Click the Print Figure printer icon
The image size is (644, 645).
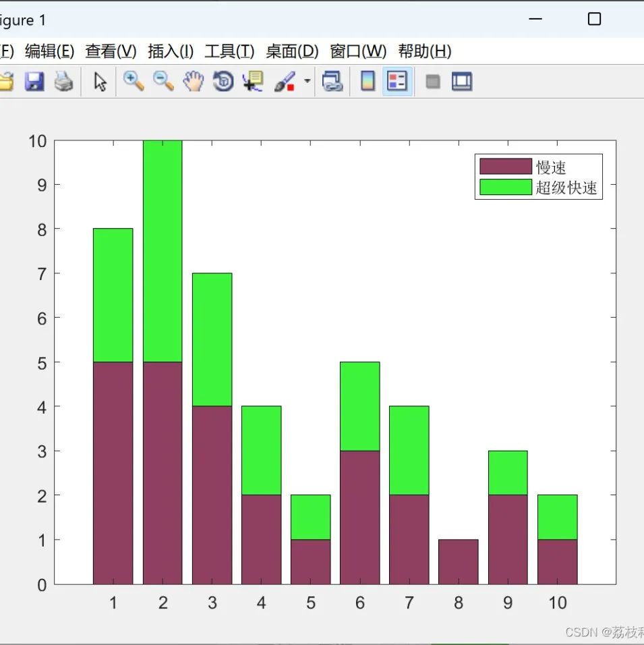click(64, 81)
